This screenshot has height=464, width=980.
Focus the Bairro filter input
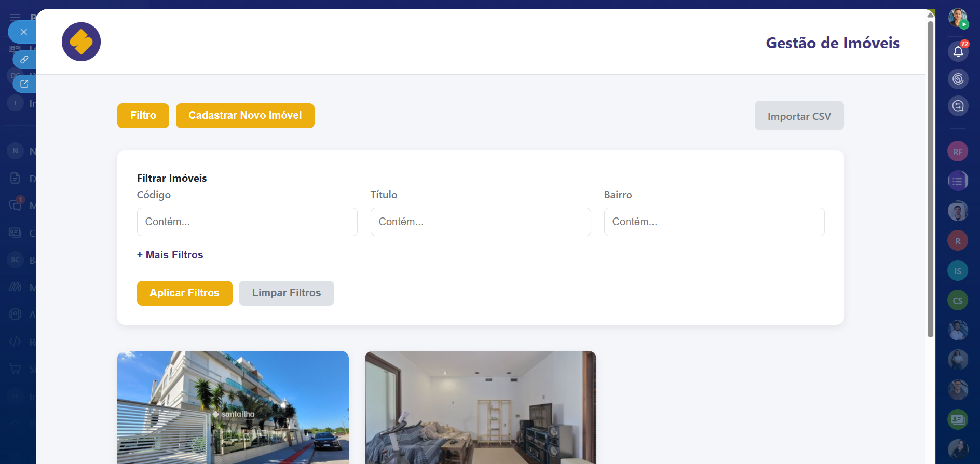(x=714, y=222)
